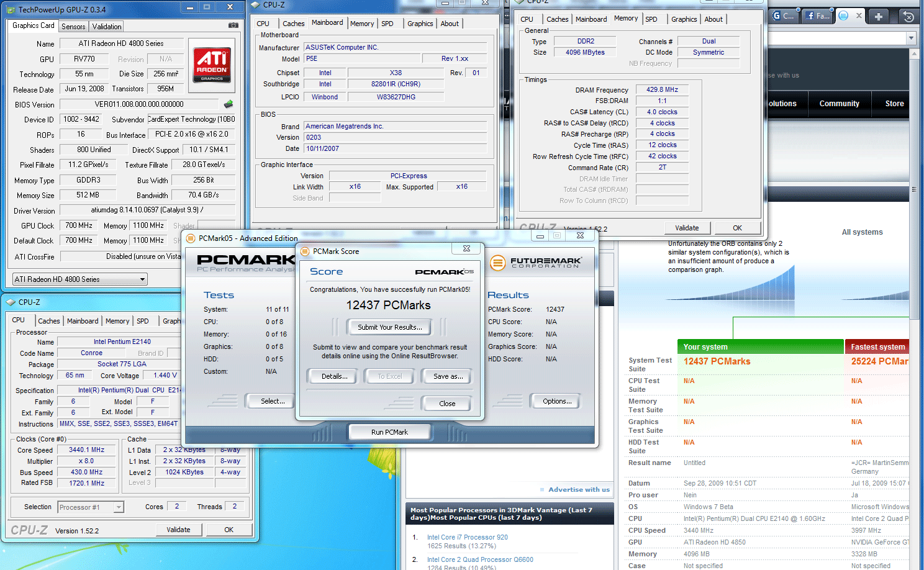Click the Fastest system column header

point(877,347)
